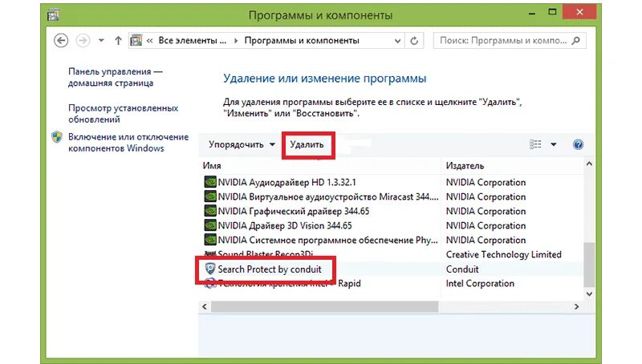The height and width of the screenshot is (364, 642).
Task: Click the forward navigation arrow
Action: pos(83,41)
